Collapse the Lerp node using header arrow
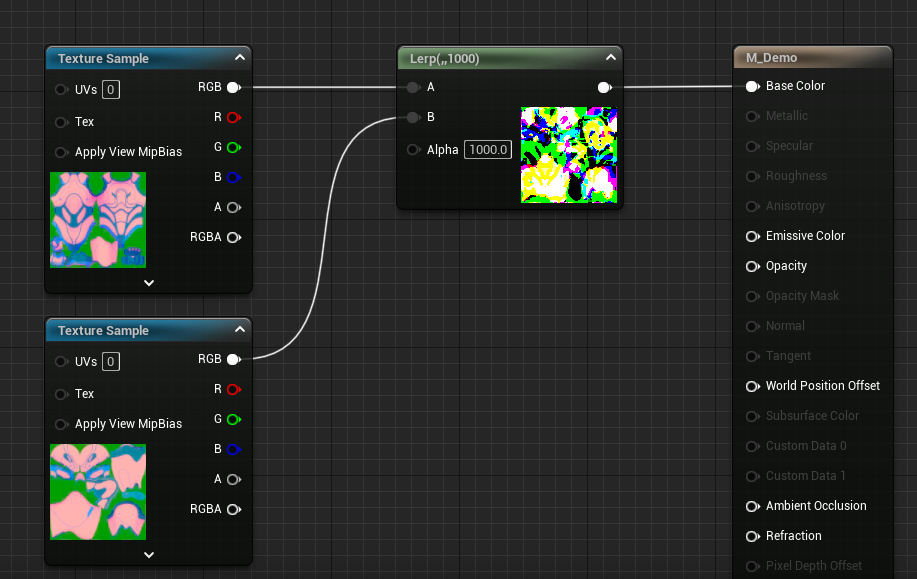This screenshot has width=917, height=579. click(610, 58)
